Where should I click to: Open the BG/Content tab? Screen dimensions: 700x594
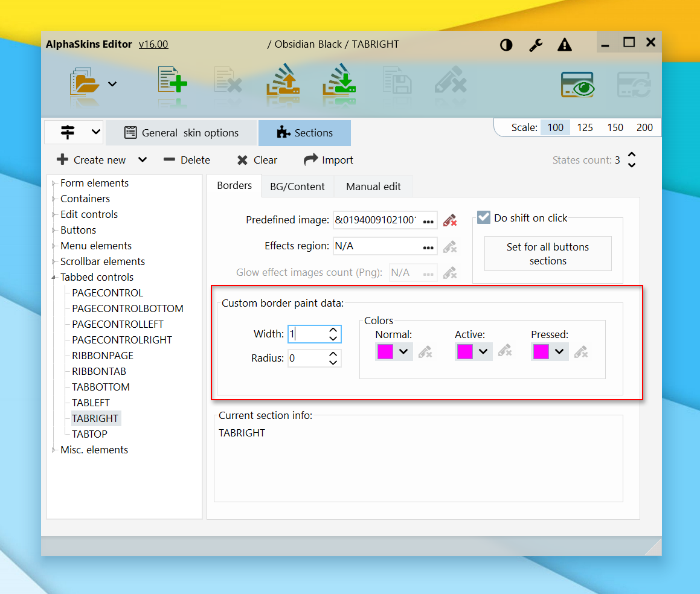click(x=297, y=187)
